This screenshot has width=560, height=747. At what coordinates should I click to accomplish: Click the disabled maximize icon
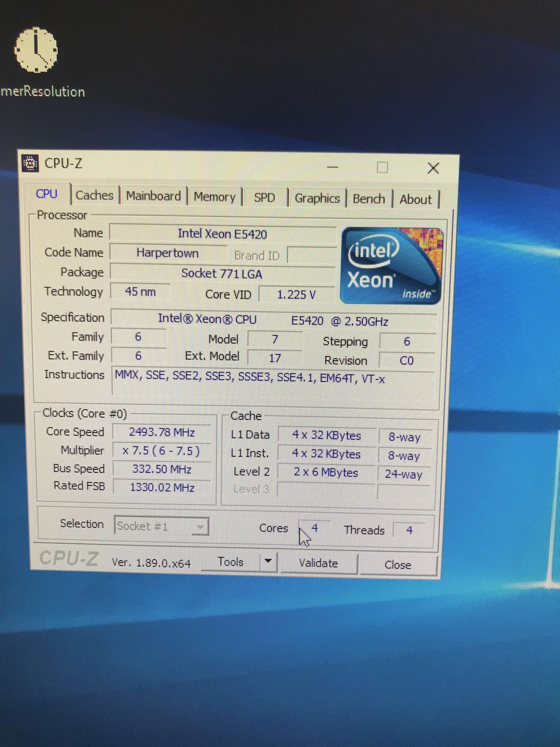(382, 167)
